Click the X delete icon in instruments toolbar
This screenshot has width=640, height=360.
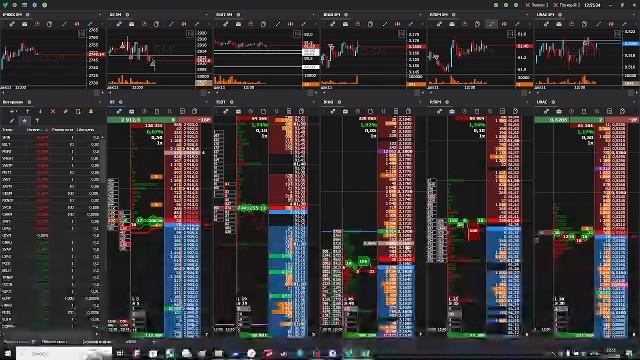(x=53, y=111)
